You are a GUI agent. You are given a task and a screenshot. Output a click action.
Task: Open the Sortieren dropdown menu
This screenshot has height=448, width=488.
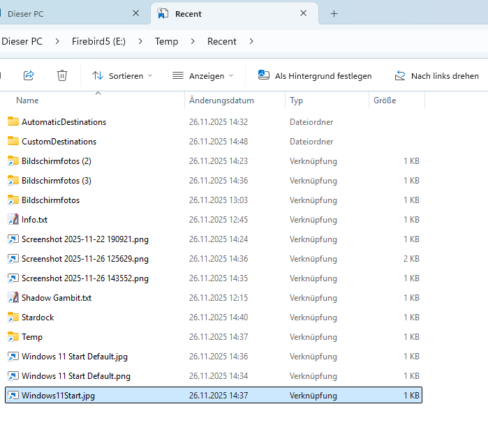click(x=122, y=75)
